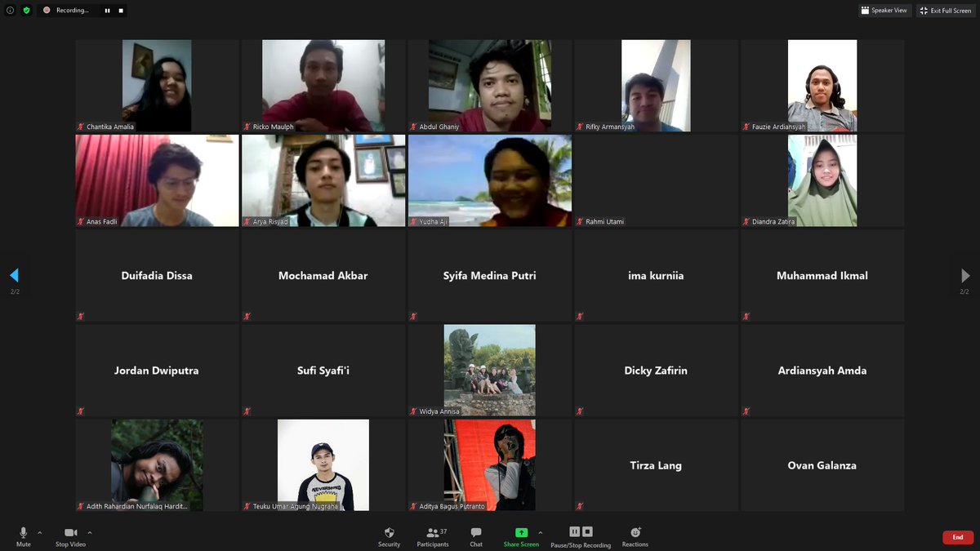980x551 pixels.
Task: Pause recording from the top recording indicator
Action: click(x=107, y=11)
